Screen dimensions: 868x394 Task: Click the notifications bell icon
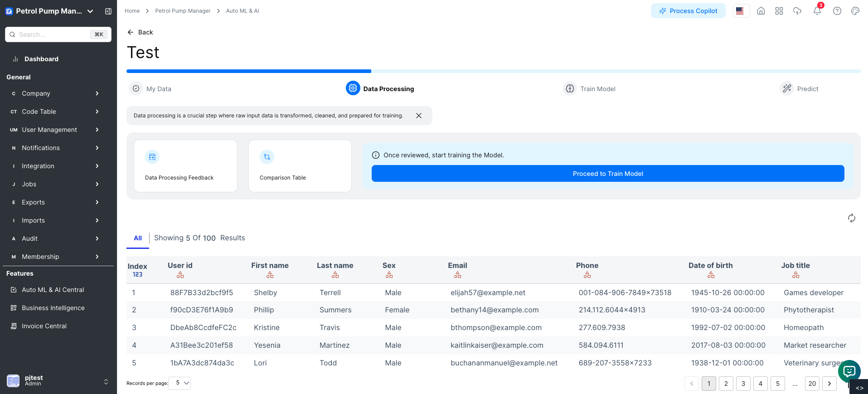(817, 11)
